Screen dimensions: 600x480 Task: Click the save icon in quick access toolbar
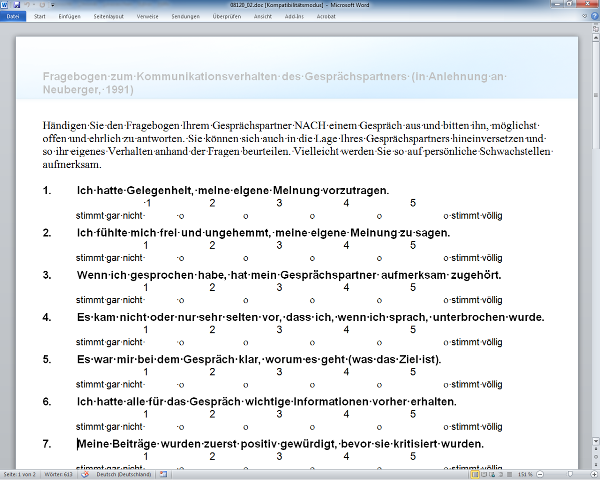19,5
